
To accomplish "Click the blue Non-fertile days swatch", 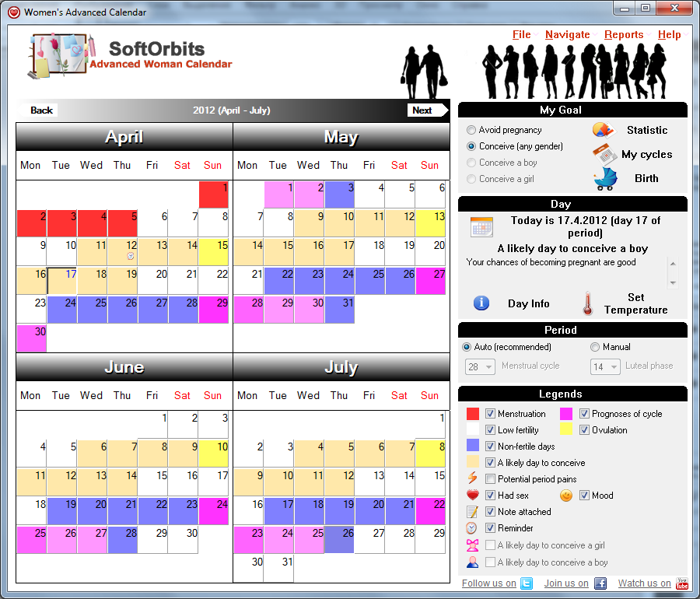I will pyautogui.click(x=472, y=445).
